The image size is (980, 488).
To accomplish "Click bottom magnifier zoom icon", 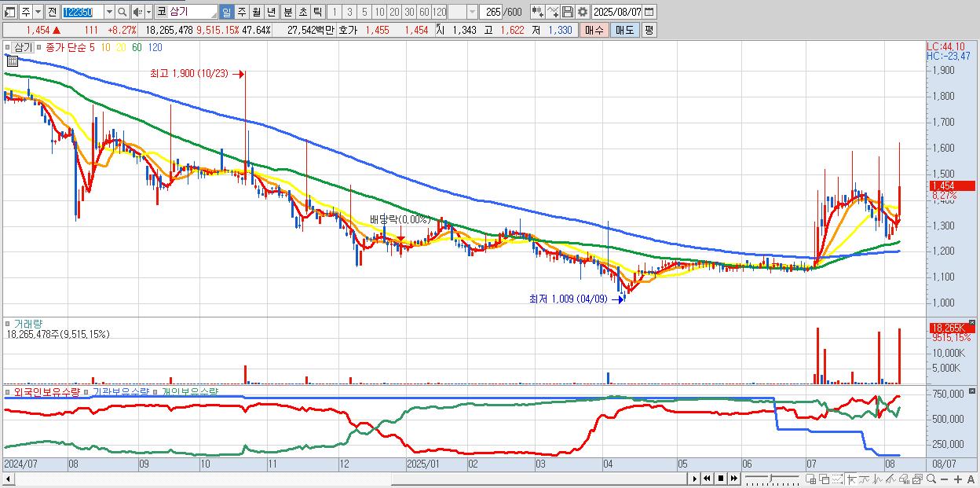I will [x=931, y=479].
